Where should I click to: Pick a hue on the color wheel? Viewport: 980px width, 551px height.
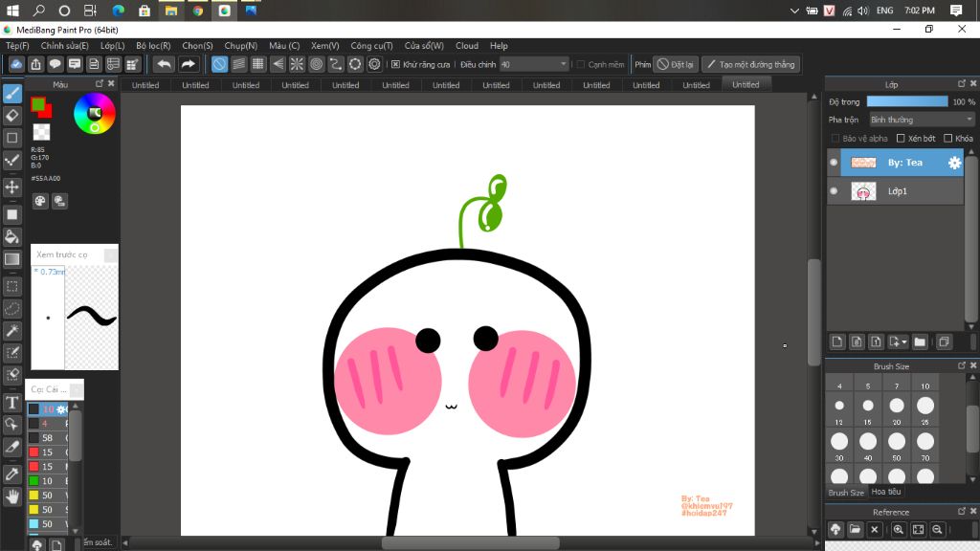[x=95, y=113]
